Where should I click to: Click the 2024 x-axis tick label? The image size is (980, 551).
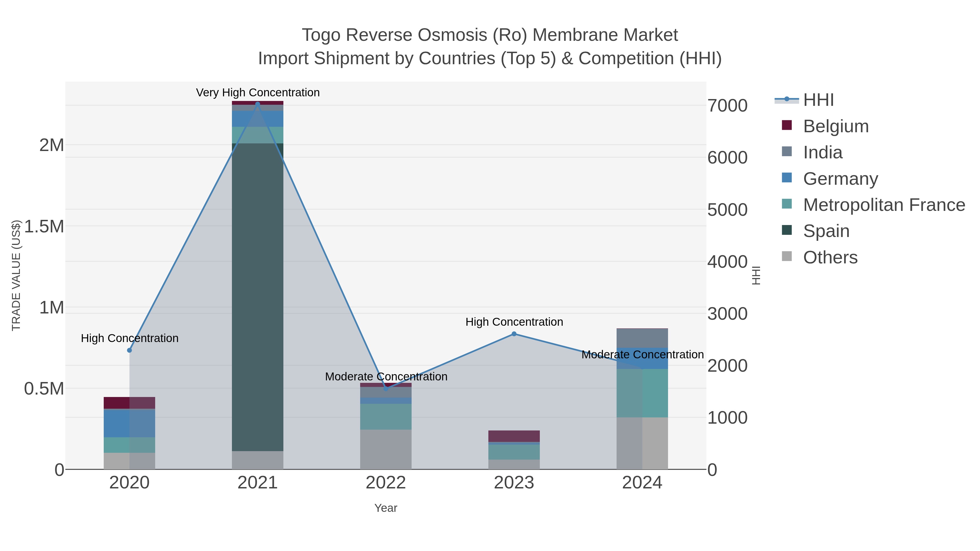coord(642,483)
